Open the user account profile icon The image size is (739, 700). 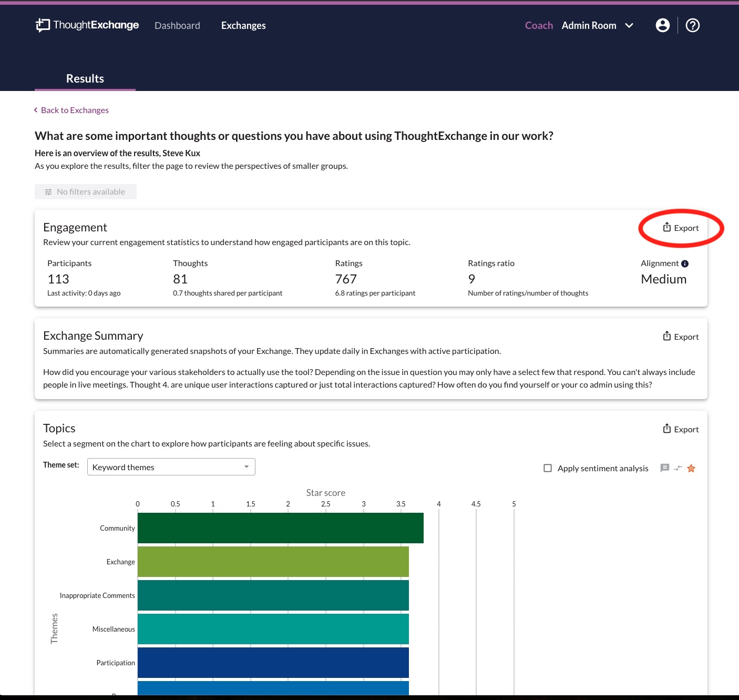click(x=663, y=25)
